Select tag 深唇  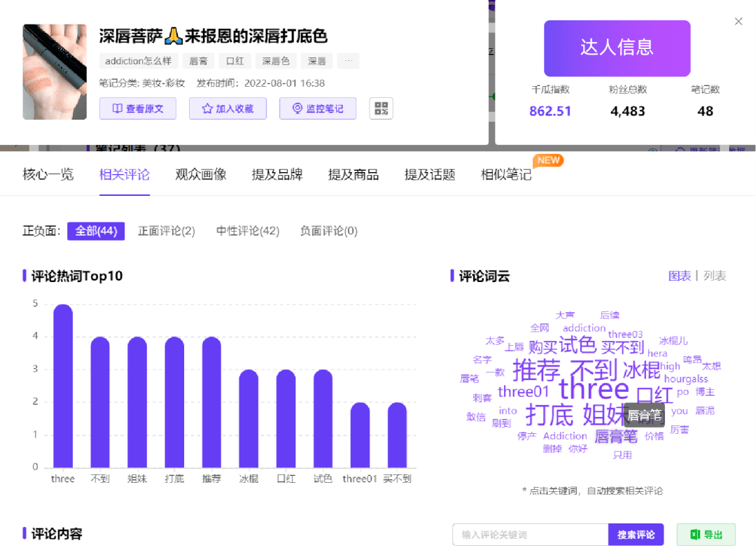pyautogui.click(x=317, y=61)
